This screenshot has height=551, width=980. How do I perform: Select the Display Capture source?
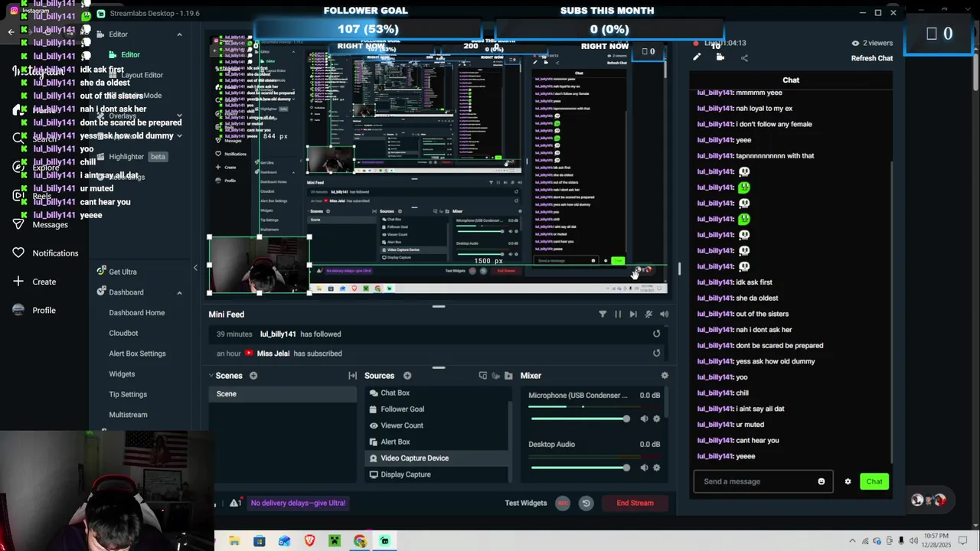pos(436,474)
